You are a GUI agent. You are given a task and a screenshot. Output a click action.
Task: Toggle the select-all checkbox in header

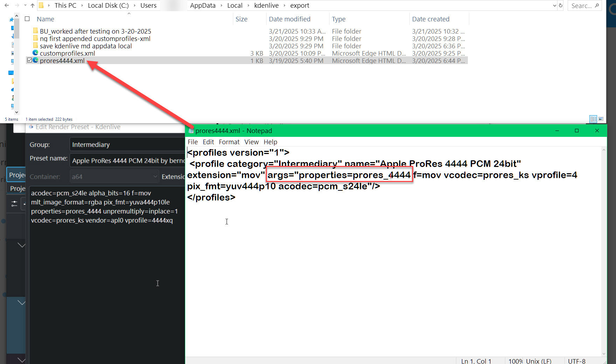tap(27, 19)
